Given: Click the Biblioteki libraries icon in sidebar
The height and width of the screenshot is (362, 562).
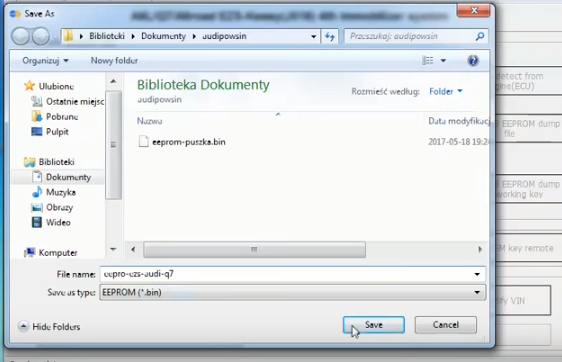Looking at the screenshot, I should coord(29,162).
